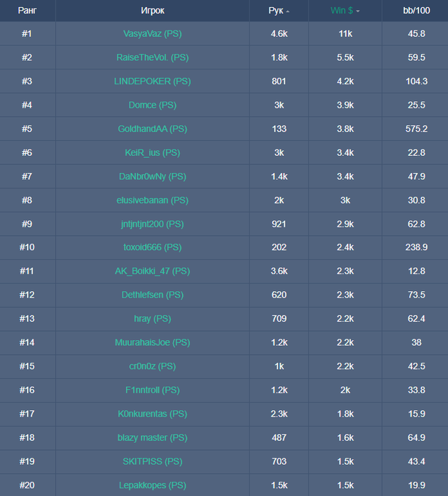
Task: Sort by the Рук column header
Action: click(275, 11)
